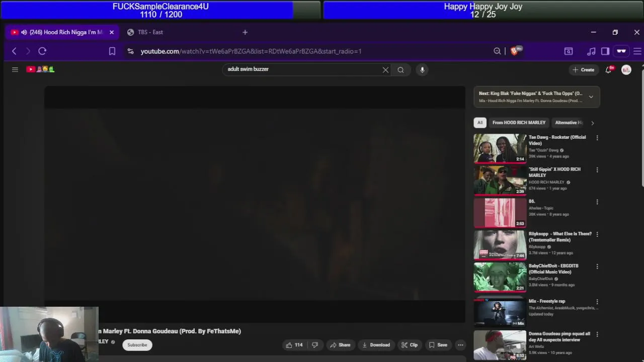Reload the page with the refresh icon
644x362 pixels.
coord(42,51)
